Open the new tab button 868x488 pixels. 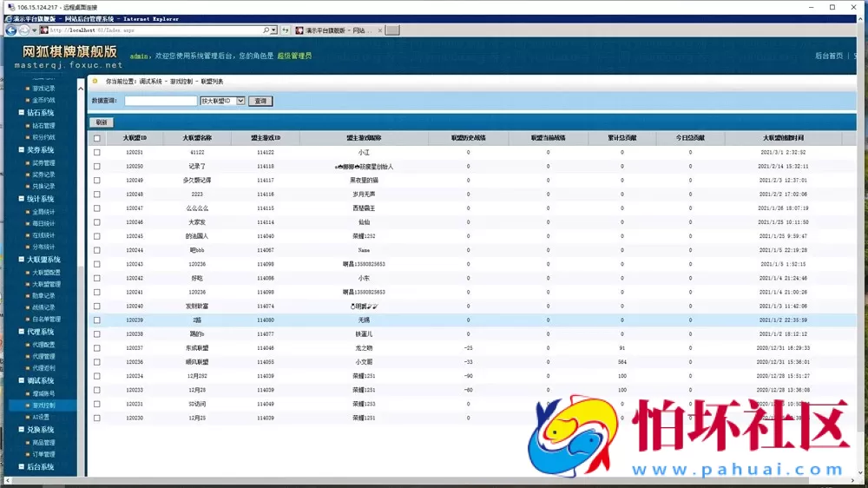click(392, 30)
